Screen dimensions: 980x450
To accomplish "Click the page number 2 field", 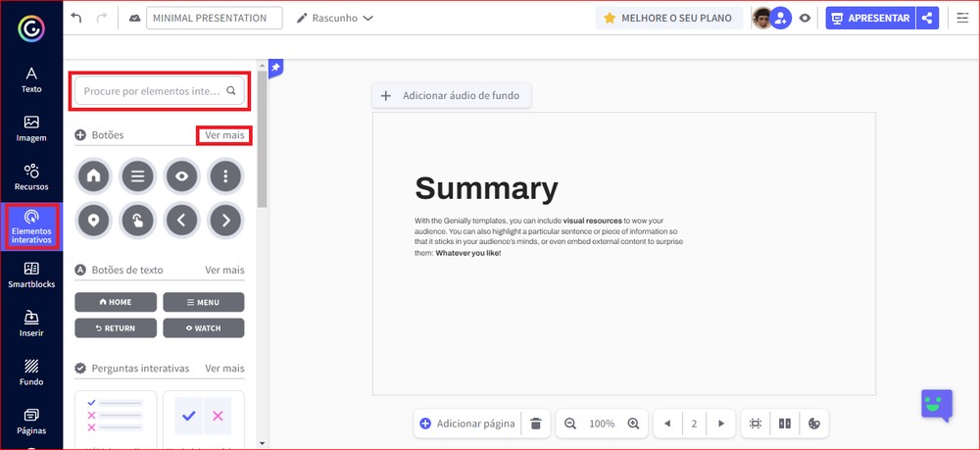I will coord(695,424).
